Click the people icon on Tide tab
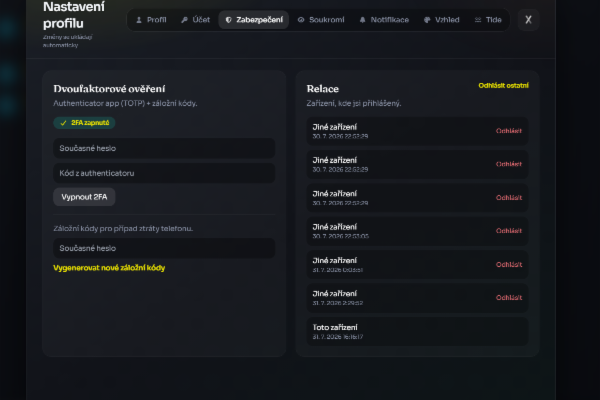The image size is (600, 400). [478, 20]
